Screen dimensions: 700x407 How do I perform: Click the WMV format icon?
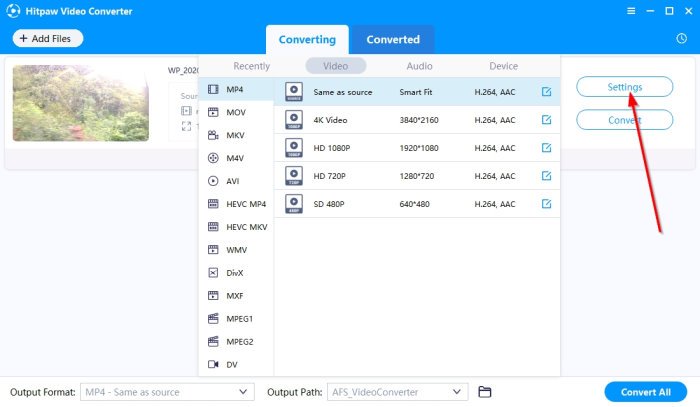[x=213, y=249]
